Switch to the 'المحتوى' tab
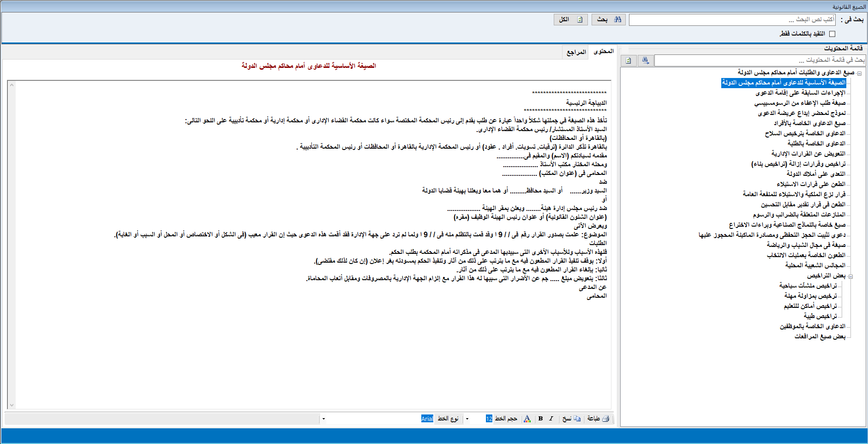Viewport: 868px width, 444px height. [x=603, y=51]
